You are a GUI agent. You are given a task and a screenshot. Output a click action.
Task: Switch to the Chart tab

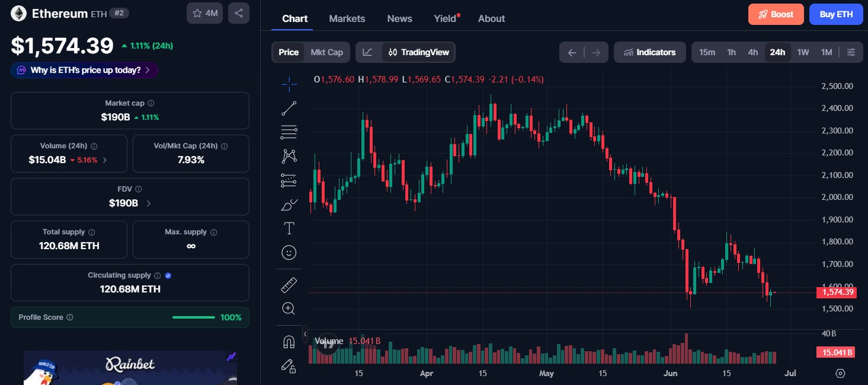(295, 18)
